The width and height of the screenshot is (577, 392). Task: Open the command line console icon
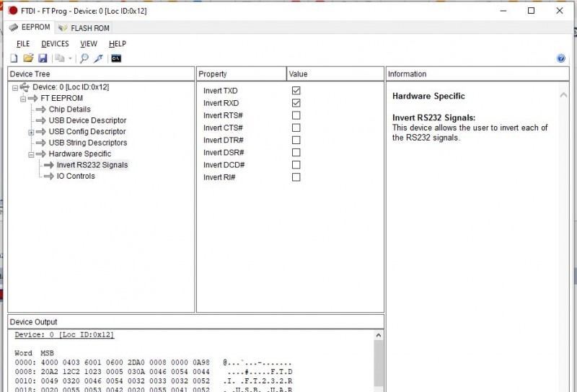point(116,58)
